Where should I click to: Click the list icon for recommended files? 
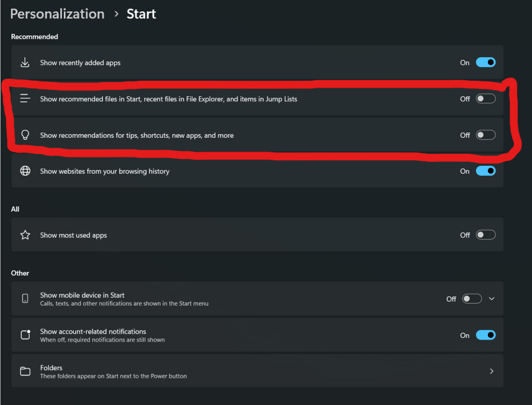(x=25, y=99)
